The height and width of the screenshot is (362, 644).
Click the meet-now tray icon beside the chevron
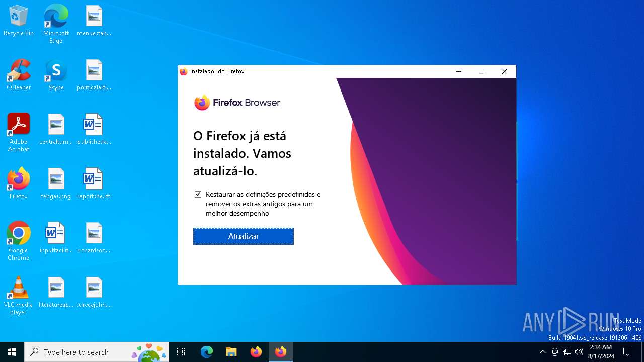pos(555,352)
